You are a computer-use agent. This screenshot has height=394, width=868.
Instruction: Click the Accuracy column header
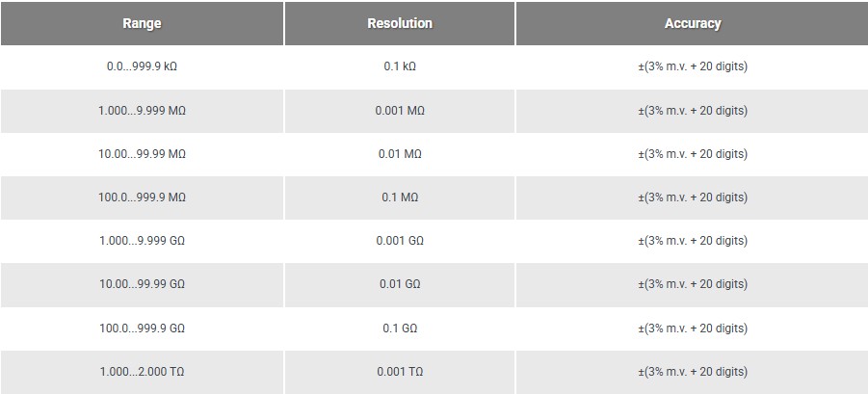[x=692, y=24]
